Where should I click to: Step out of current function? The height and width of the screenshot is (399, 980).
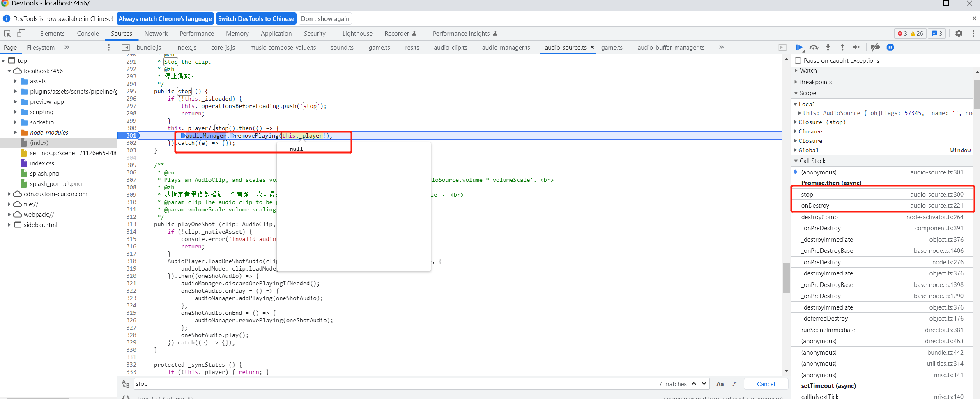[x=842, y=47]
